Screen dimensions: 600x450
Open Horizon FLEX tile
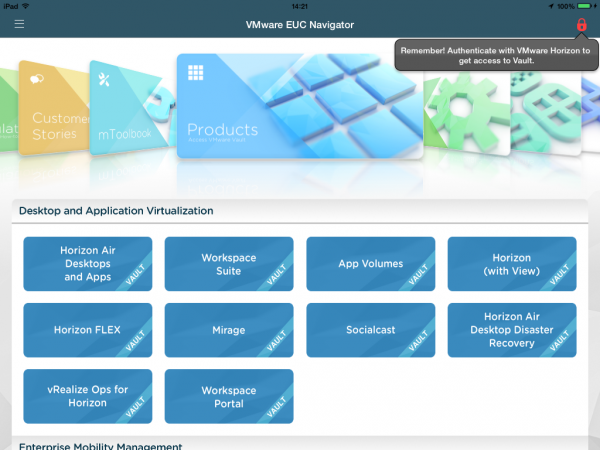click(x=88, y=330)
